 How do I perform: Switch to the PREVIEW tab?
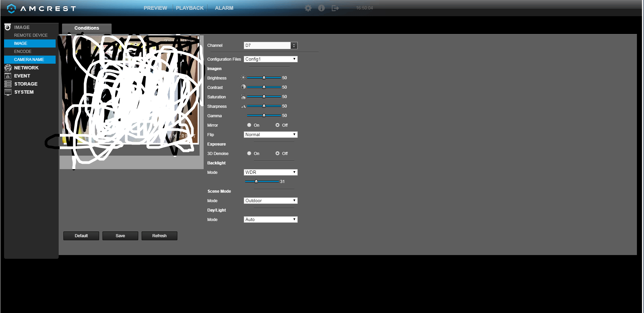(155, 8)
